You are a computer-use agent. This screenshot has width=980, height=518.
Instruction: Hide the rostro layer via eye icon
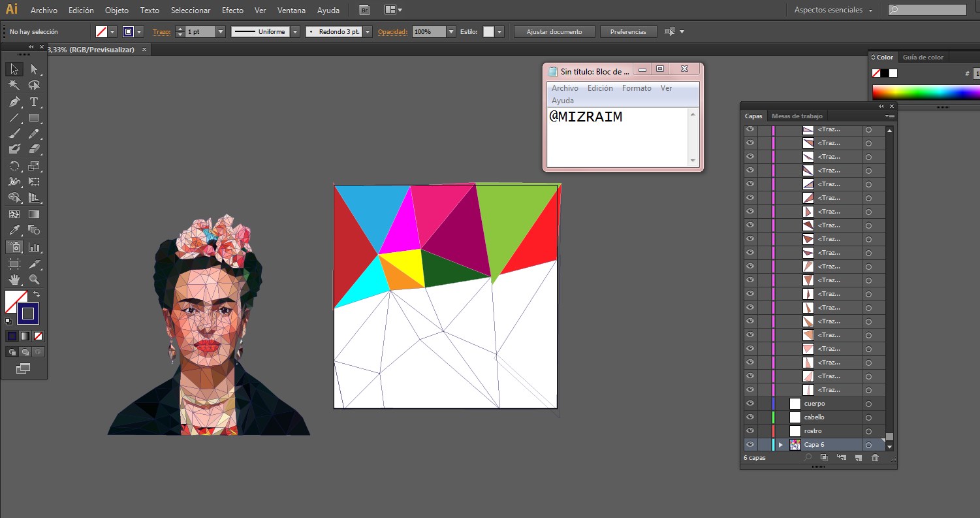click(750, 430)
